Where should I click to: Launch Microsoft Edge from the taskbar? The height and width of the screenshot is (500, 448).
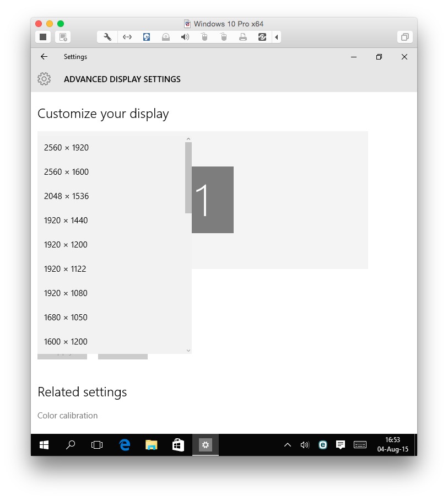(125, 445)
